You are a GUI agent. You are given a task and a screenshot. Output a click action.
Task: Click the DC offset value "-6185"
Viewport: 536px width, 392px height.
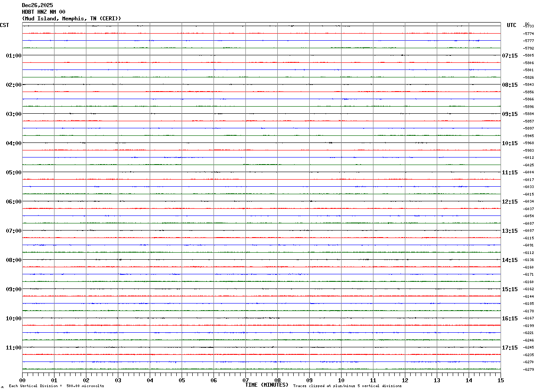[x=528, y=304]
